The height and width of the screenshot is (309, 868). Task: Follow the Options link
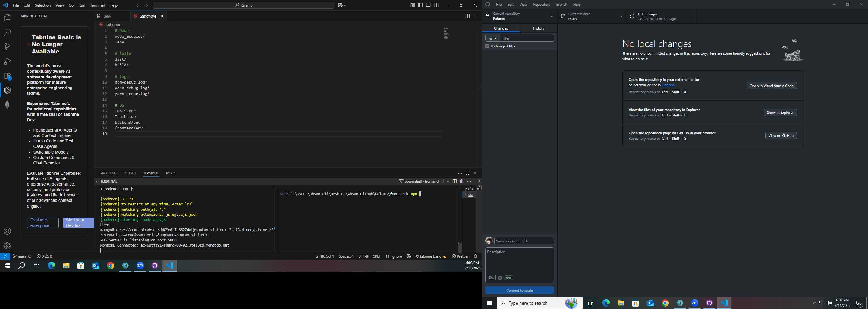click(x=668, y=85)
